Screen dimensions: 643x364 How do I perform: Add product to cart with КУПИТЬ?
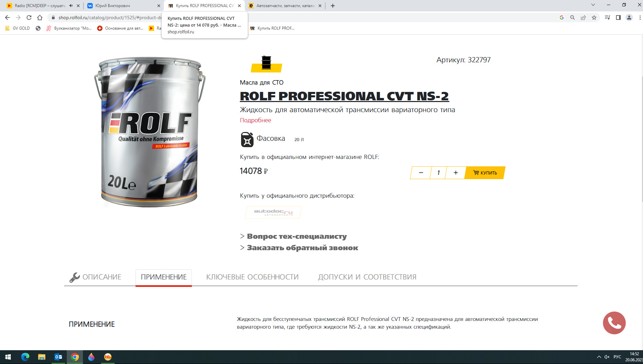[x=485, y=173]
